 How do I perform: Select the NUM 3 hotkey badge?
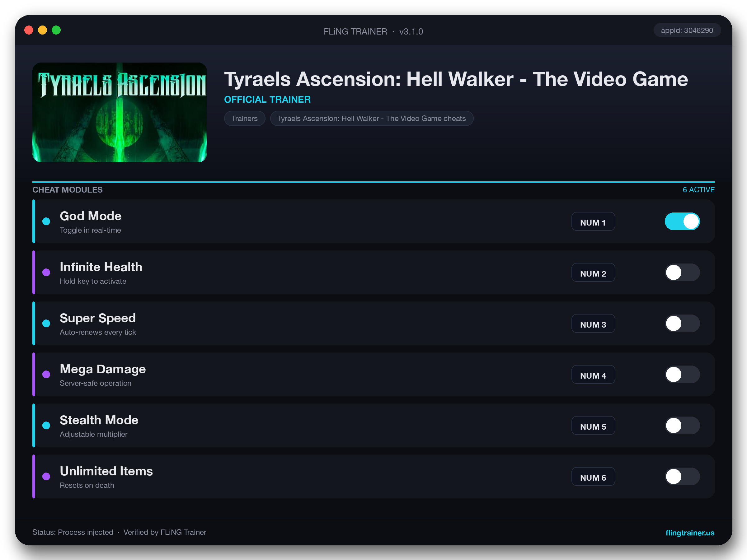[593, 323]
